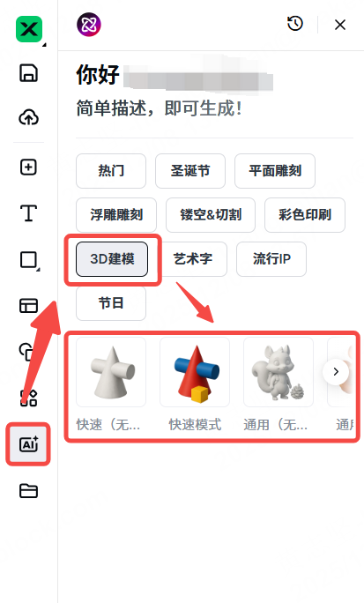Select the 镂空&切割 tag
The image size is (364, 603).
coord(211,215)
